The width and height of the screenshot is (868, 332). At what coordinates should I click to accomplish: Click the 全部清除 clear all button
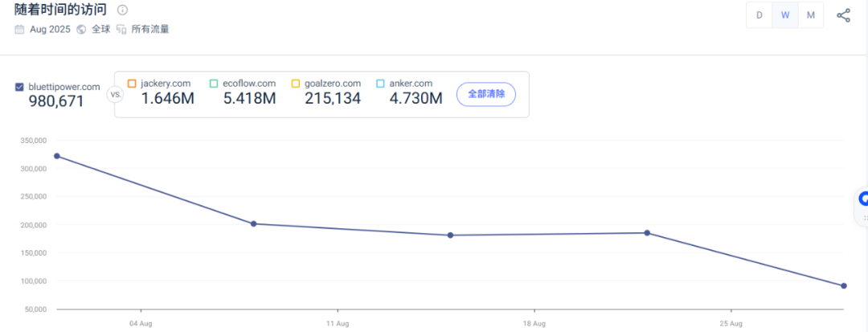tap(486, 94)
